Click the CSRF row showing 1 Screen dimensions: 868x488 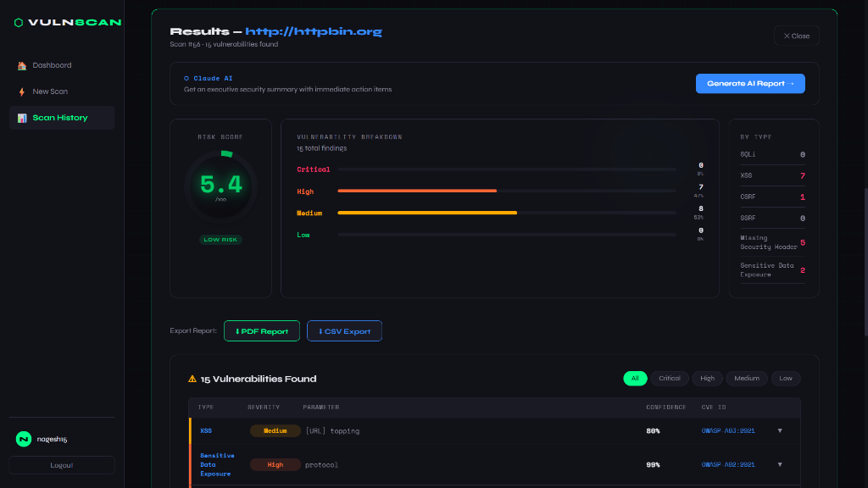(773, 197)
